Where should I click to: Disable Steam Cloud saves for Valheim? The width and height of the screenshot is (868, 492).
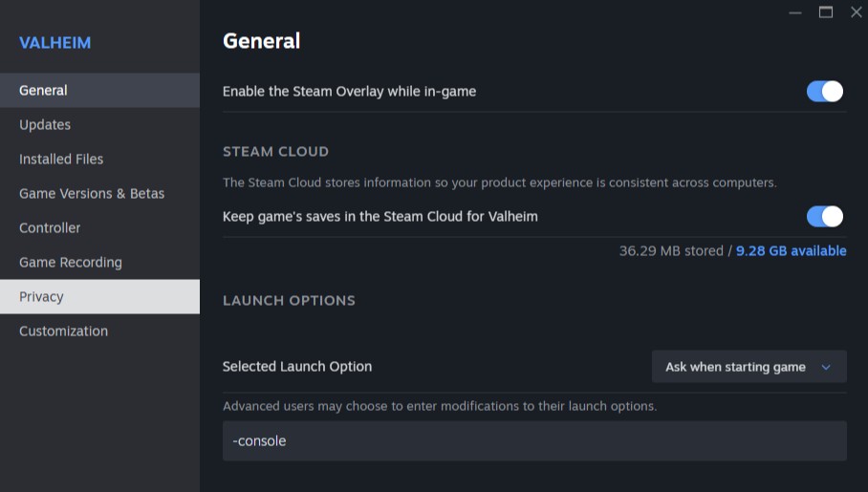824,217
